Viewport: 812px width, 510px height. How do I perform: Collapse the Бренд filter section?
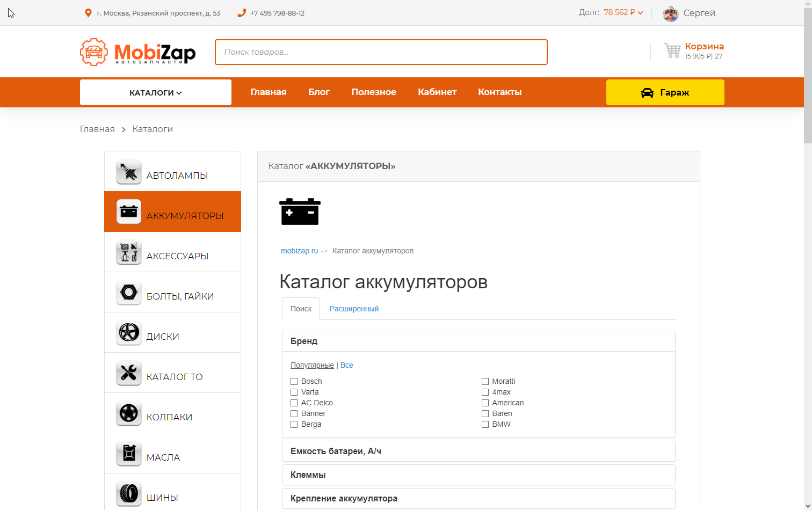pyautogui.click(x=479, y=341)
